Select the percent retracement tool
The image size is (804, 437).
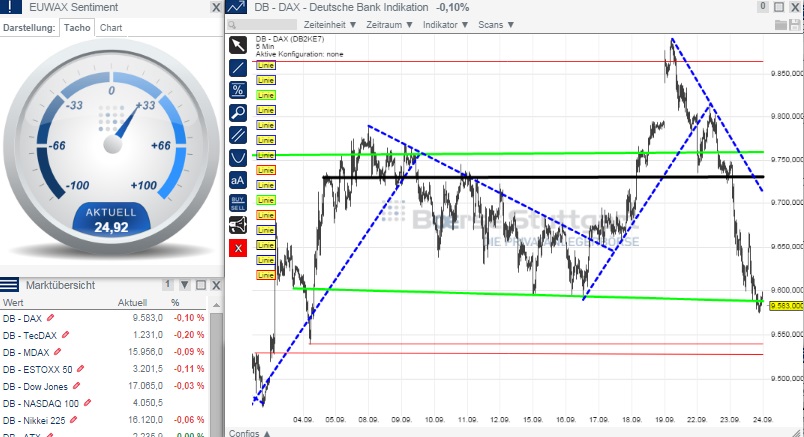(x=238, y=90)
